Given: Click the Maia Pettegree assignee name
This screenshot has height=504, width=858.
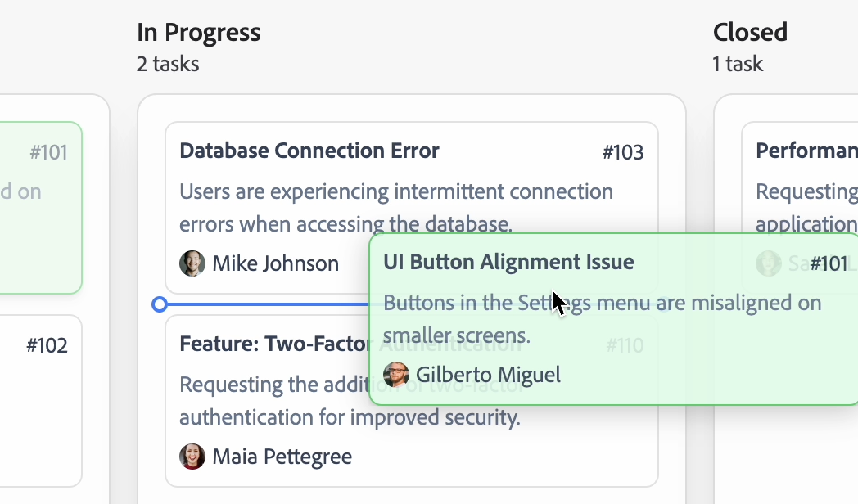Looking at the screenshot, I should (282, 457).
